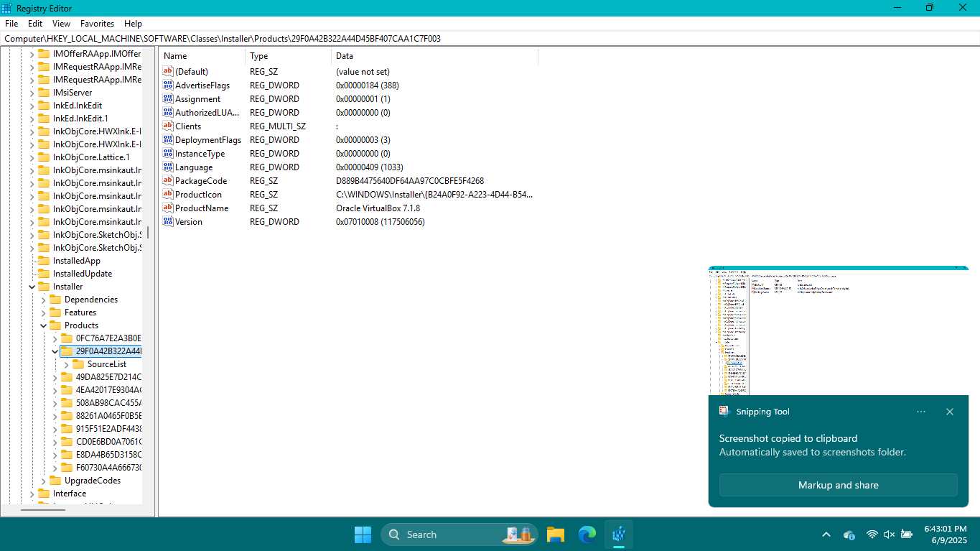Dismiss the Snipping Tool notification
This screenshot has width=980, height=551.
point(950,412)
